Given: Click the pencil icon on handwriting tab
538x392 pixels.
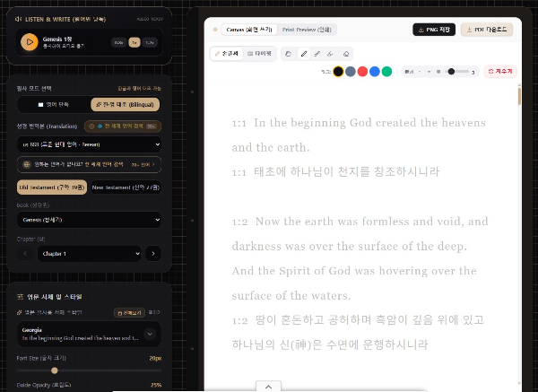Looking at the screenshot, I should pos(217,54).
